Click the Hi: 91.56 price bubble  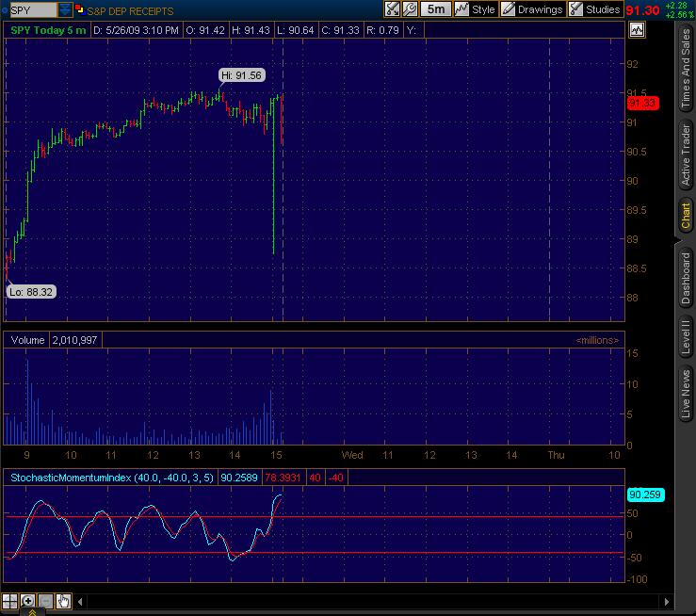[x=242, y=75]
